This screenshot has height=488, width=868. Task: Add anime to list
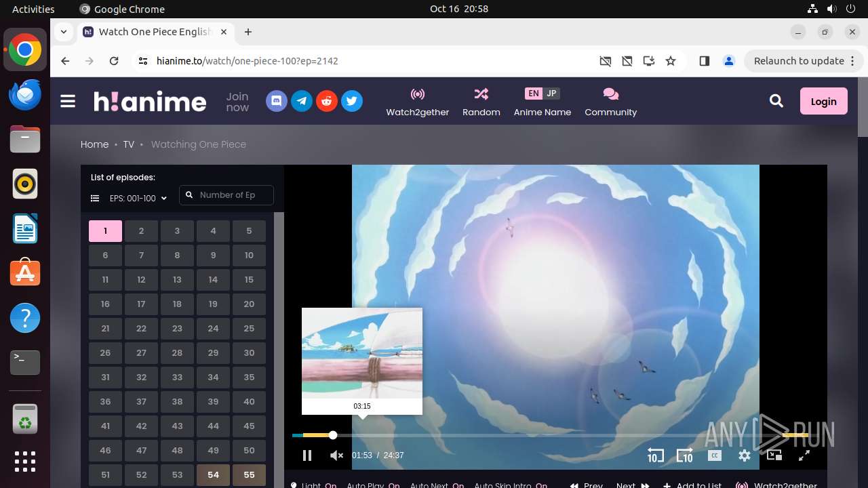pos(692,485)
